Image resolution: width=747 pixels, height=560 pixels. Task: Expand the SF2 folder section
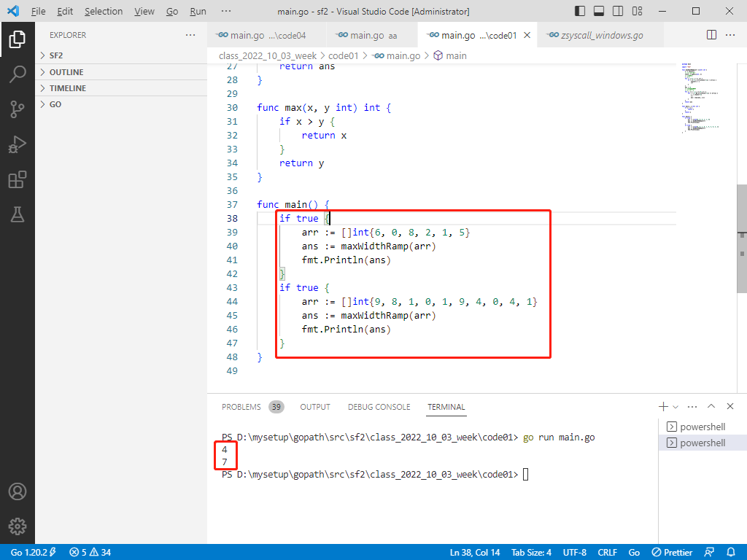(x=121, y=55)
